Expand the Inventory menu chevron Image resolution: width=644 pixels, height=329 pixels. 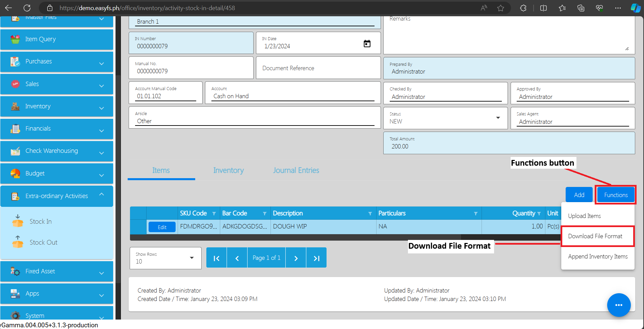101,108
